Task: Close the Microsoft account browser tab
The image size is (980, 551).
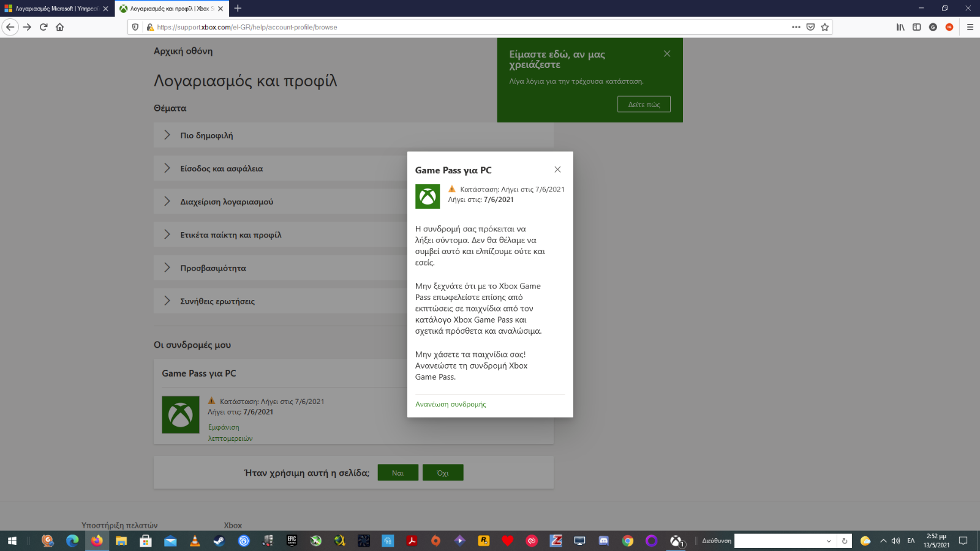Action: (x=105, y=9)
